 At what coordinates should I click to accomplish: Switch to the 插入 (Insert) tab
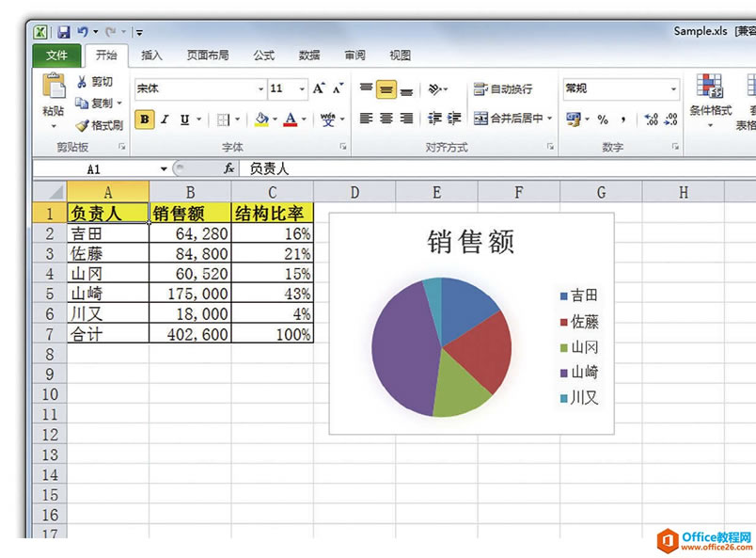[x=151, y=56]
